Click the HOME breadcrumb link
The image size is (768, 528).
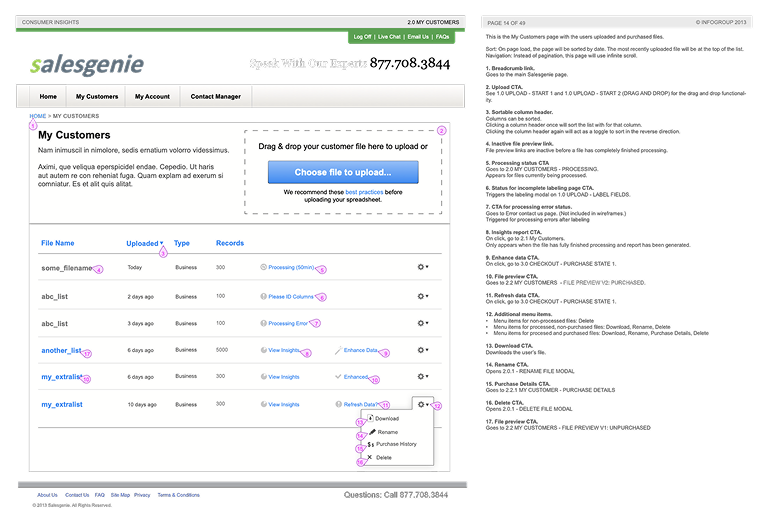tap(38, 116)
